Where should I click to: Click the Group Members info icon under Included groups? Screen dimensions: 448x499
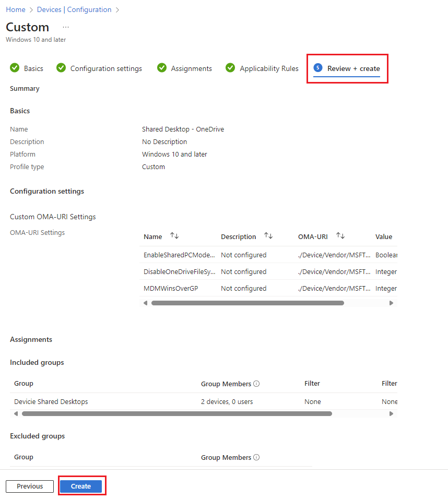click(256, 384)
